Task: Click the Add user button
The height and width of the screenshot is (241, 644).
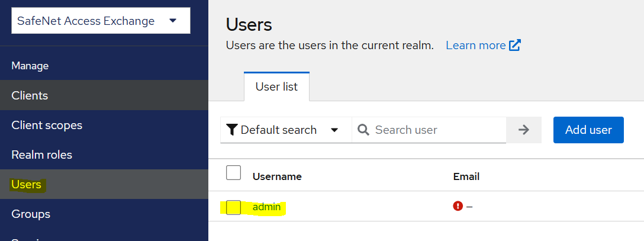Action: (588, 130)
